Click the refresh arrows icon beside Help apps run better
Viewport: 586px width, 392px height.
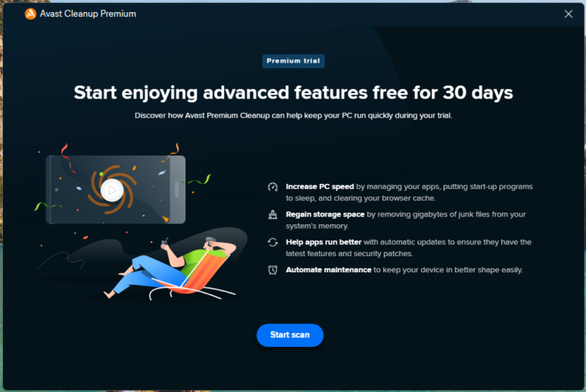[272, 243]
